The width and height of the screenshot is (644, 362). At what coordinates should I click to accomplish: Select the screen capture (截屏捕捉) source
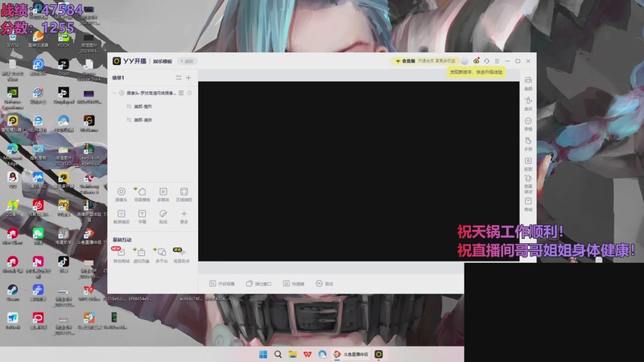coord(122,216)
